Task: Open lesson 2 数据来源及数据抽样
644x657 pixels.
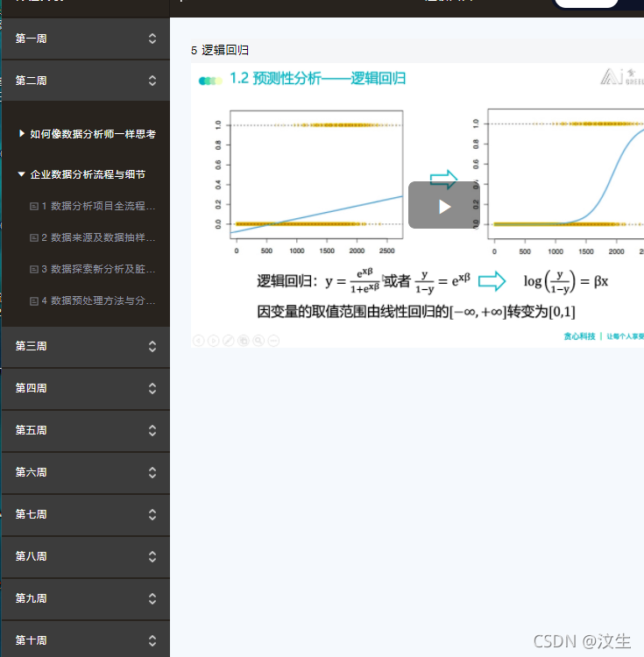Action: click(x=98, y=237)
